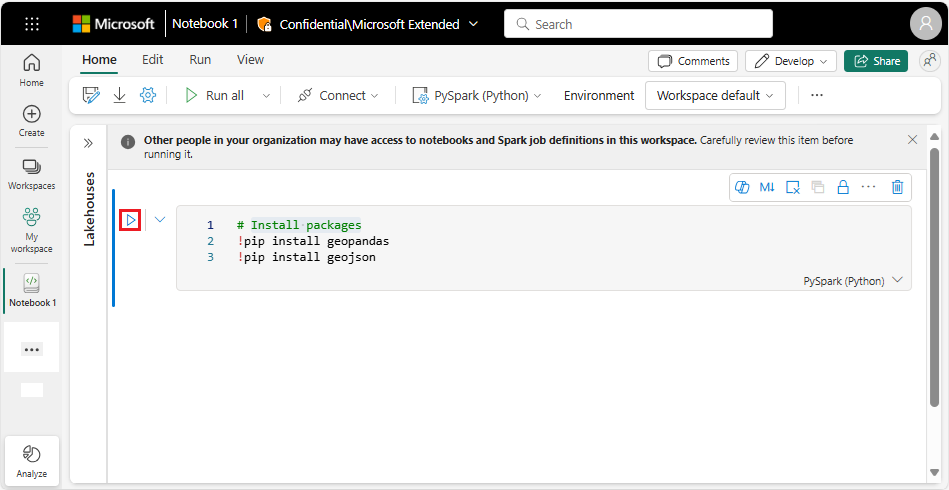
Task: Click the Share button
Action: click(876, 61)
